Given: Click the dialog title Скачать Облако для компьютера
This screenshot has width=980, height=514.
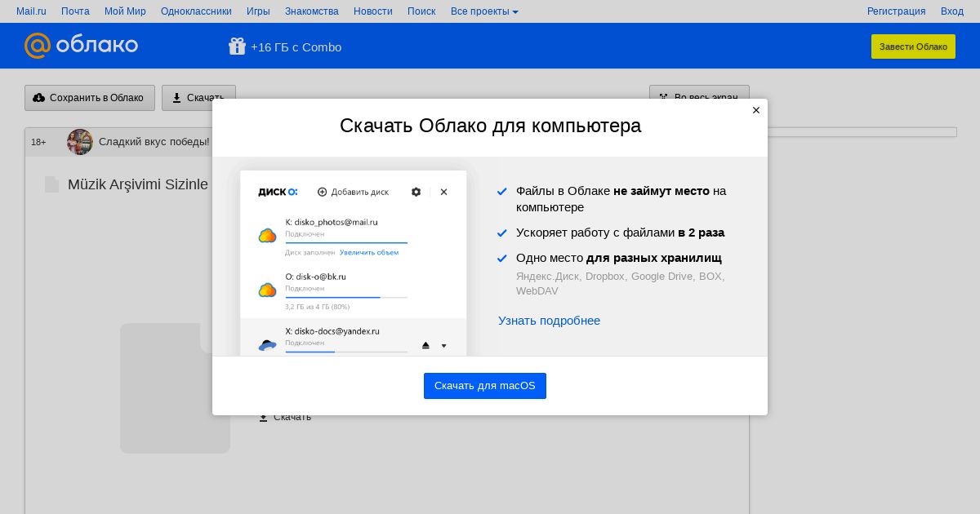Looking at the screenshot, I should click(x=490, y=126).
